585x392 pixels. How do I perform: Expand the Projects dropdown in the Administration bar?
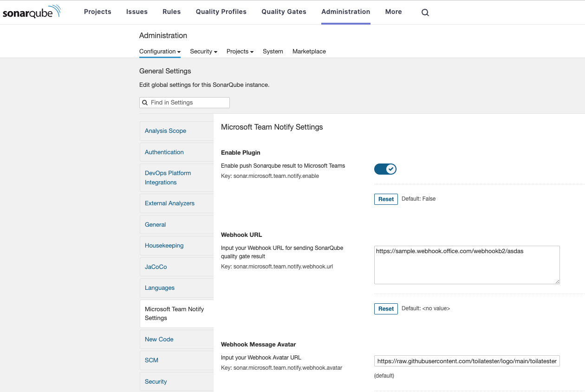[240, 52]
